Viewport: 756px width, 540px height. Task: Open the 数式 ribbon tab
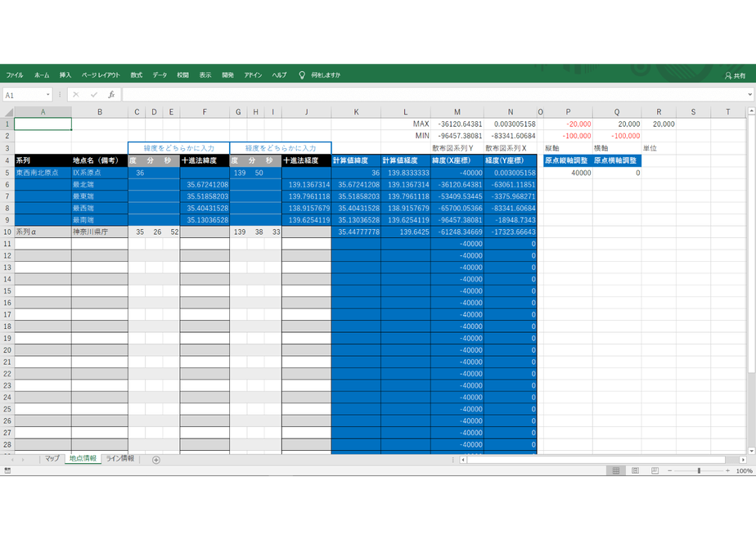pyautogui.click(x=137, y=75)
